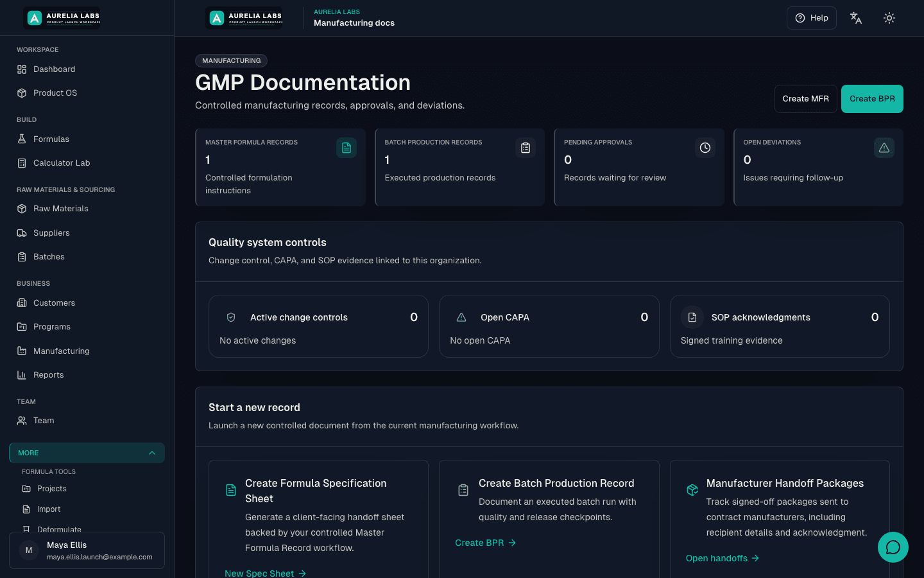Navigate to Raw Materials
924x578 pixels.
pyautogui.click(x=87, y=209)
